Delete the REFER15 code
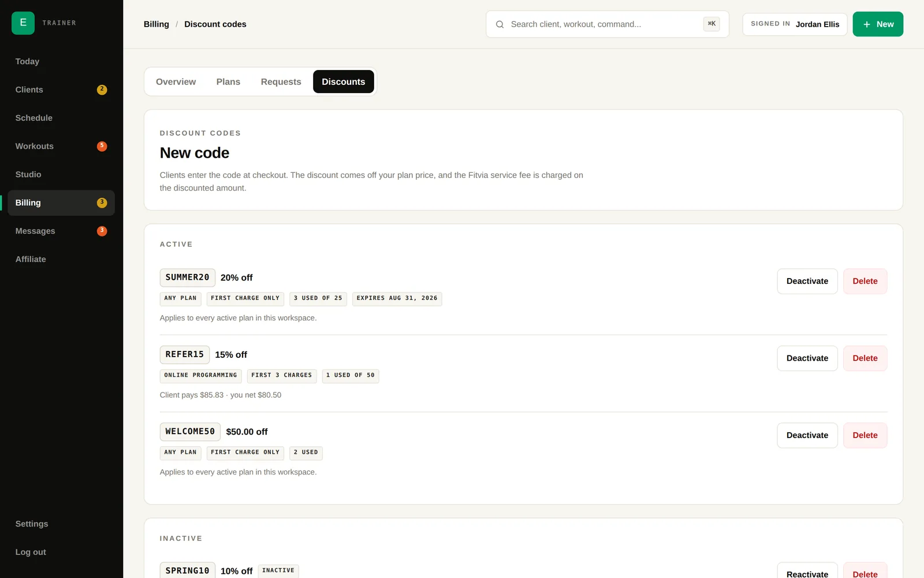 point(865,358)
